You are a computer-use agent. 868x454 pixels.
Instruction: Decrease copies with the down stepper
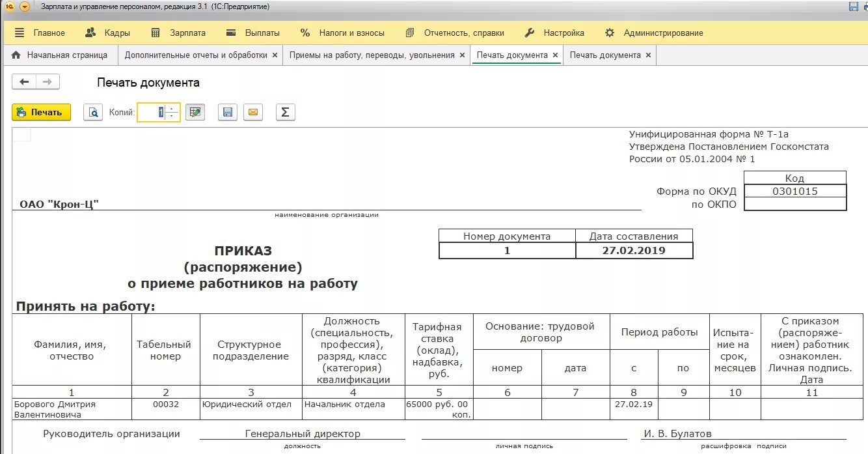click(x=172, y=116)
